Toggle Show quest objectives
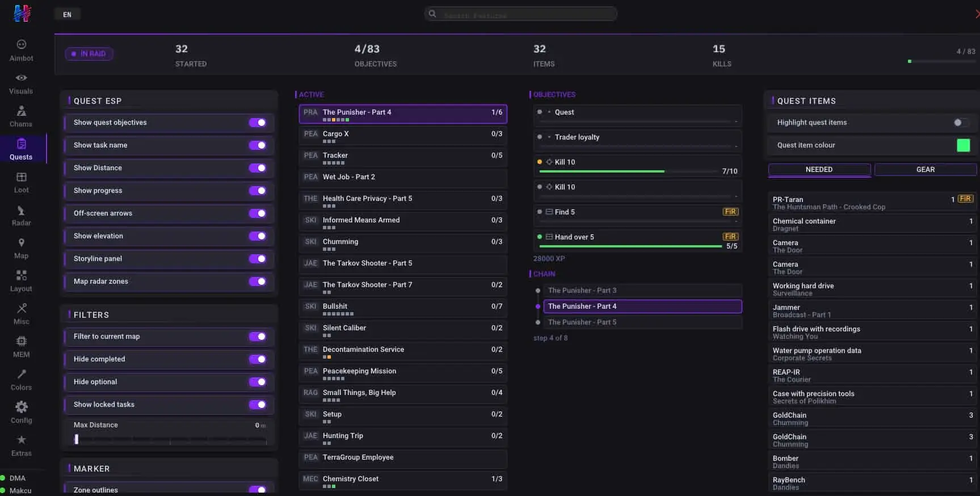Viewport: 980px width, 496px height. point(257,123)
